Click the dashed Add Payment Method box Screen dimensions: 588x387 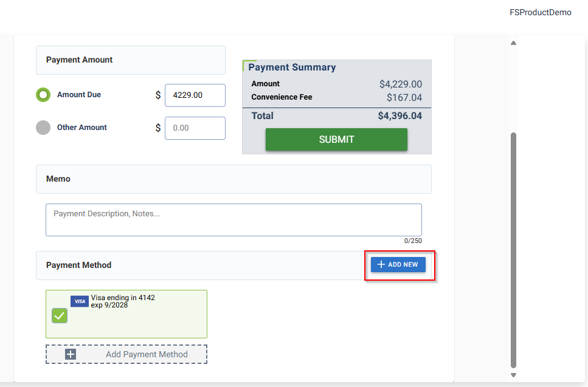tap(126, 354)
